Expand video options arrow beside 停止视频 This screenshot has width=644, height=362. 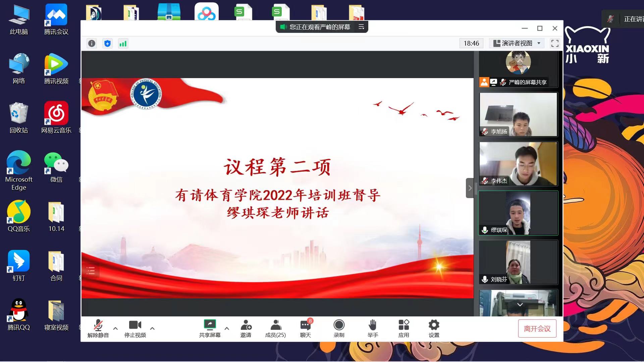click(152, 328)
